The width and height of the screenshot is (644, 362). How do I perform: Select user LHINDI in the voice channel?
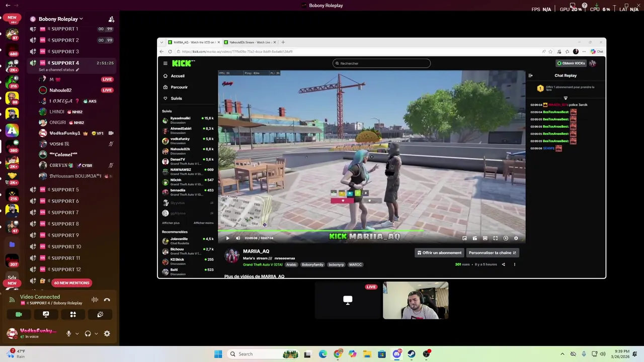coord(75,112)
